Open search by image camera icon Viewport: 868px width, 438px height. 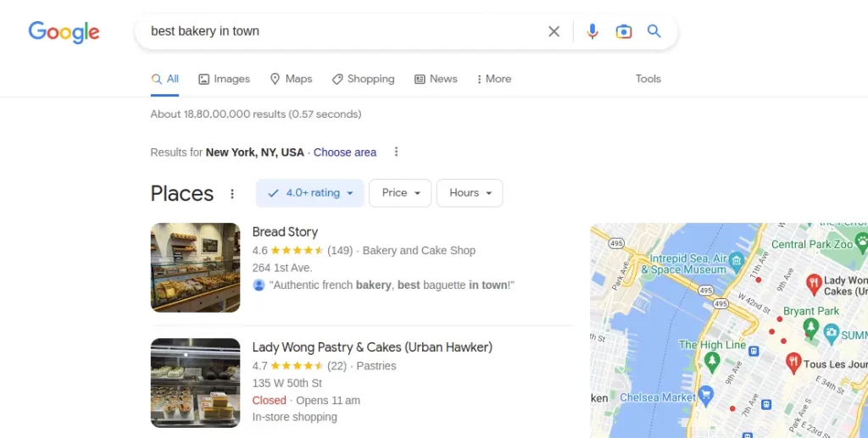[623, 31]
